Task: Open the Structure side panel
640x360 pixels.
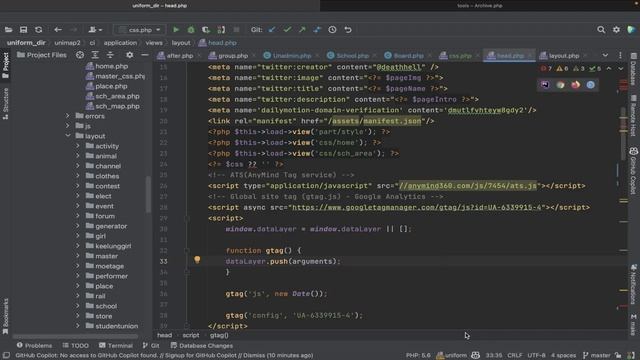Action: tap(5, 104)
